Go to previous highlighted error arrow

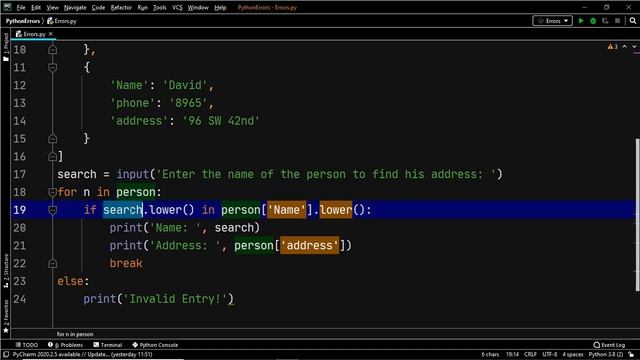[x=624, y=47]
